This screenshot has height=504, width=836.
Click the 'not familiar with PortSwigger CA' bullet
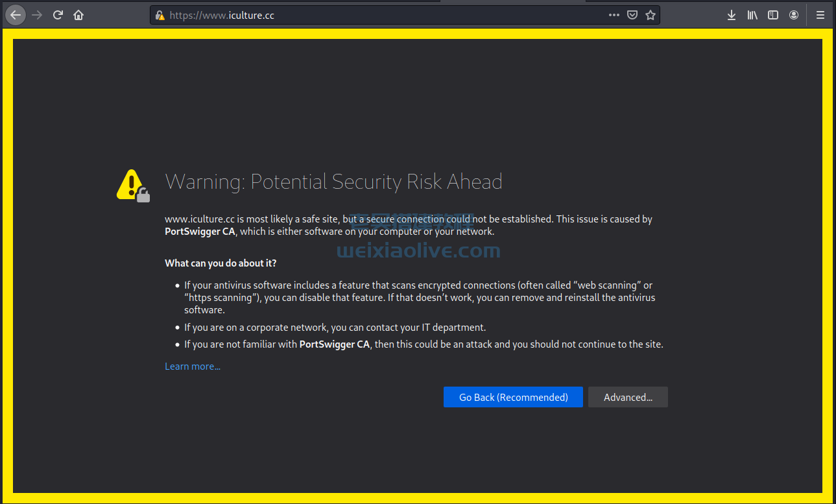[x=424, y=344]
